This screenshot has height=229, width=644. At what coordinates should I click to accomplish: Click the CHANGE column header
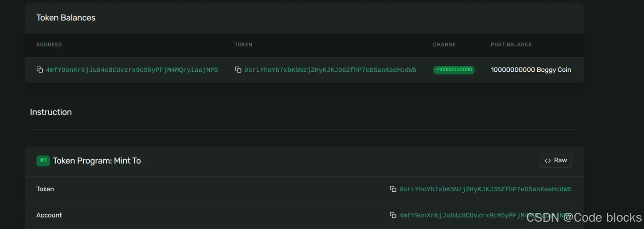pos(444,45)
